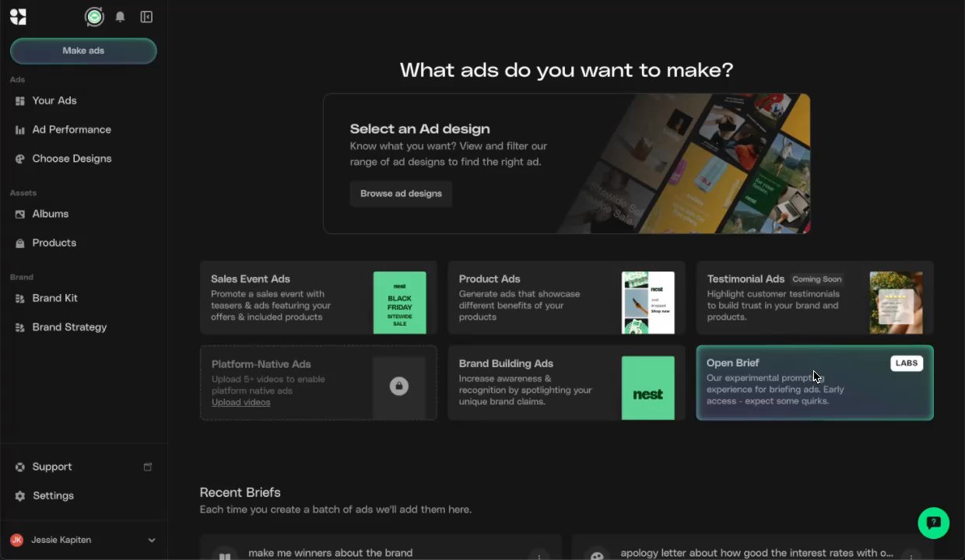
Task: Expand the Jessie Kapiten account menu
Action: pyautogui.click(x=152, y=540)
